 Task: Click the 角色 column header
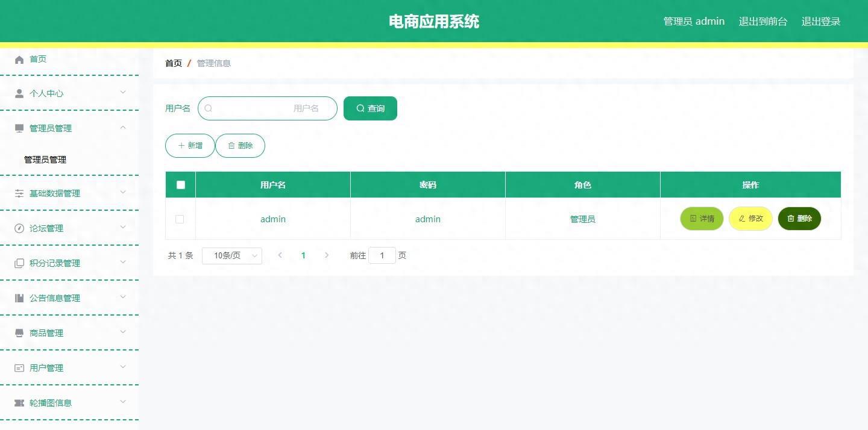[583, 185]
